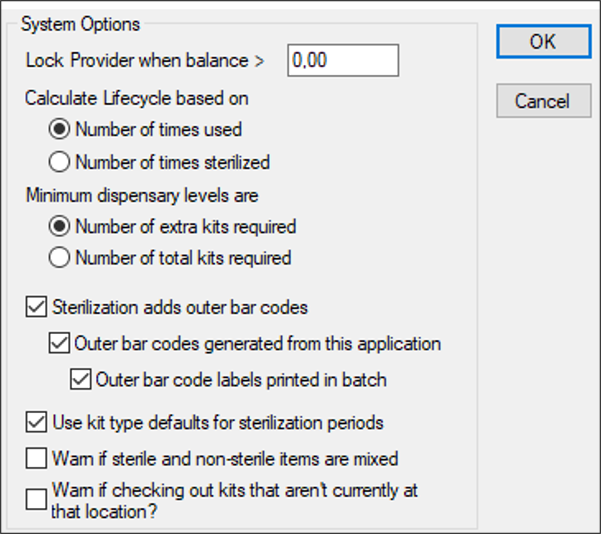601x534 pixels.
Task: Click the Cancel button
Action: (542, 101)
